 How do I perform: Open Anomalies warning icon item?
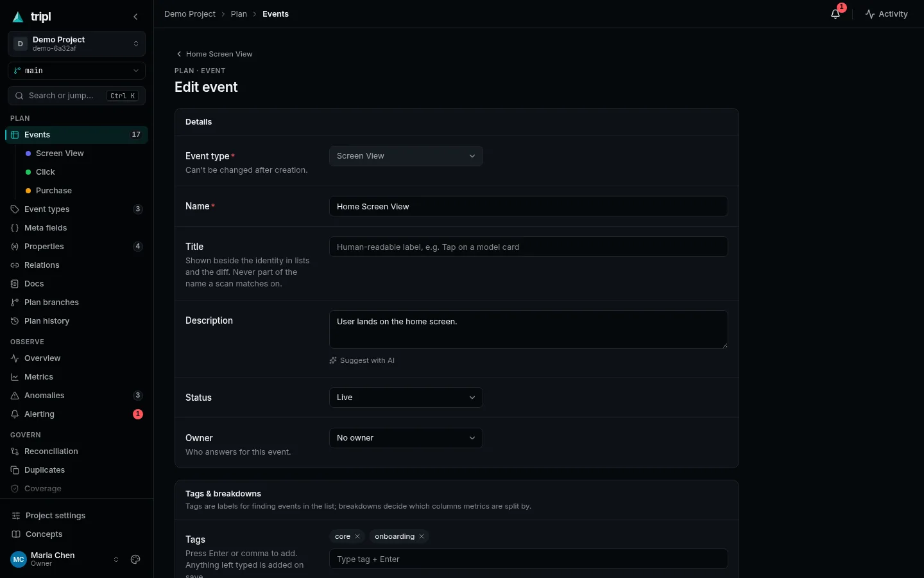pos(76,396)
